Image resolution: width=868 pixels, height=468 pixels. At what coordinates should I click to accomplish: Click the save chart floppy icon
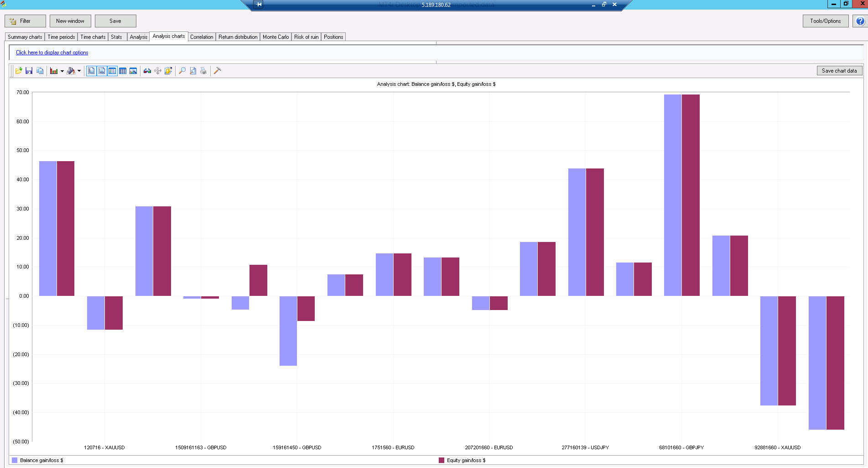coord(29,71)
